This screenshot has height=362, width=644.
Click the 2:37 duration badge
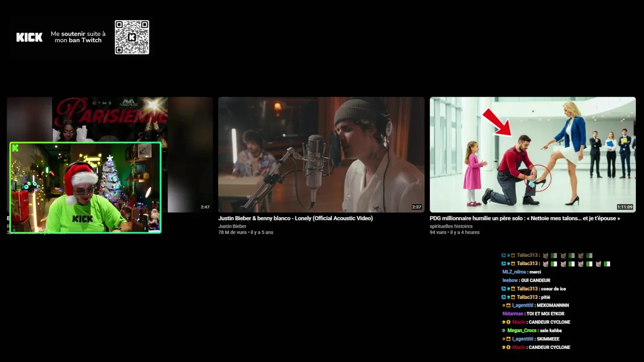coord(417,207)
